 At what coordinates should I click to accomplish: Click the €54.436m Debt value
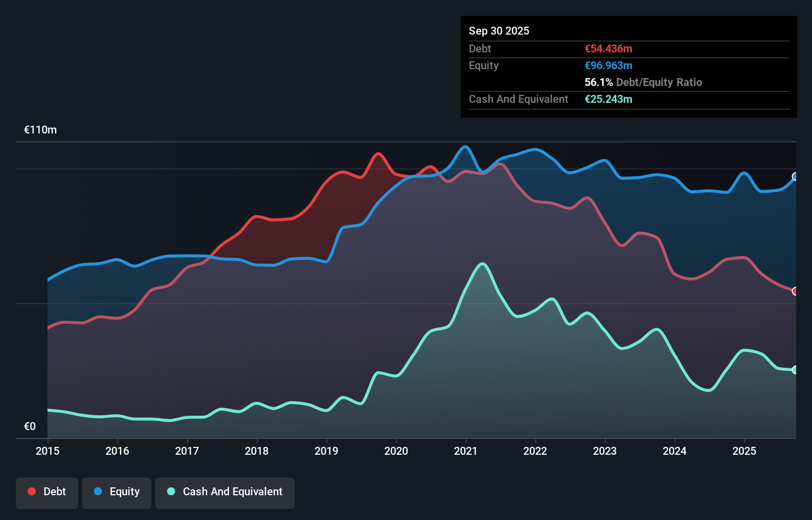[x=608, y=48]
